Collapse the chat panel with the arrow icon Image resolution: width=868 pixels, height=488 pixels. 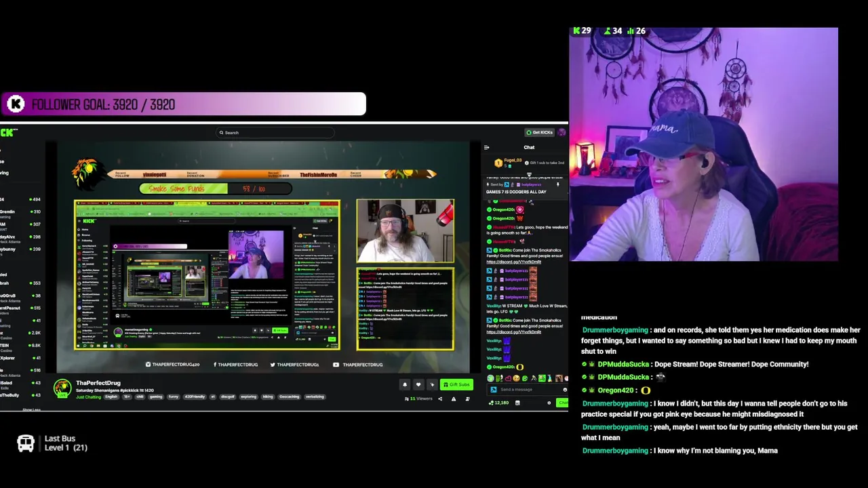click(486, 147)
